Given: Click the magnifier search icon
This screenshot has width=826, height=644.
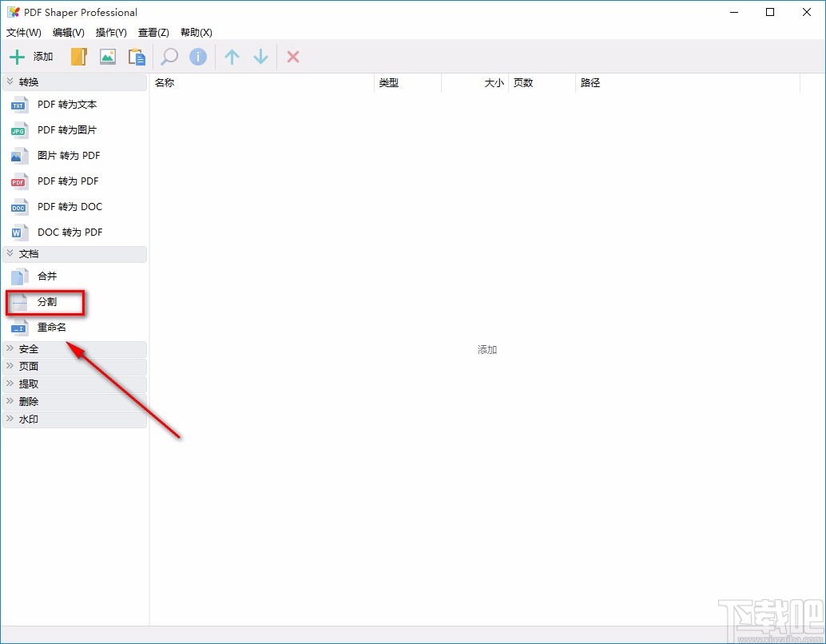Looking at the screenshot, I should (169, 57).
